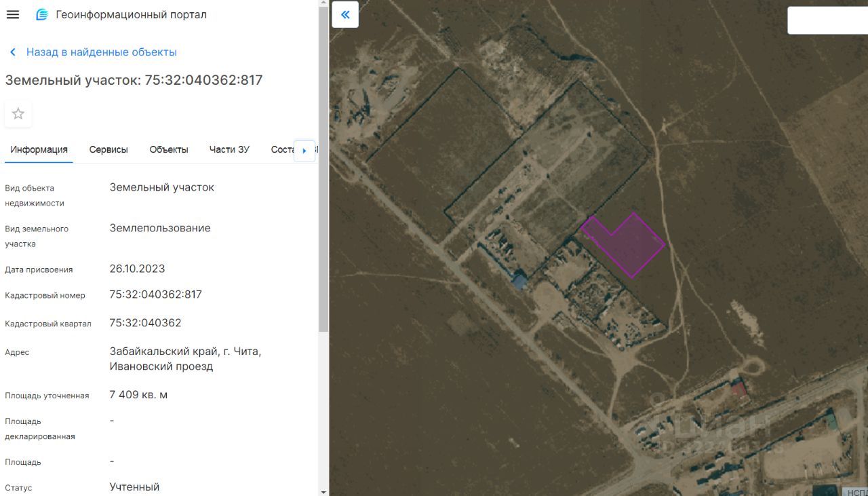Screen dimensions: 868x496
Task: Open the Объекты tab
Action: (x=169, y=150)
